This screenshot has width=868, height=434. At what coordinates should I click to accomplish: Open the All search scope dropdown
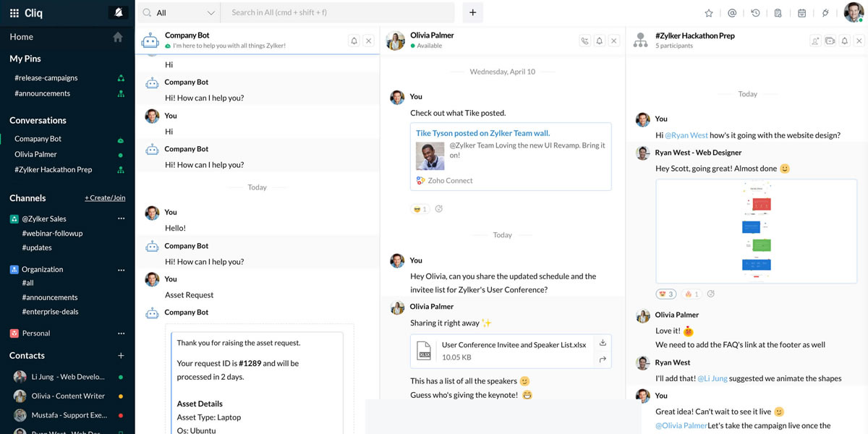tap(179, 12)
